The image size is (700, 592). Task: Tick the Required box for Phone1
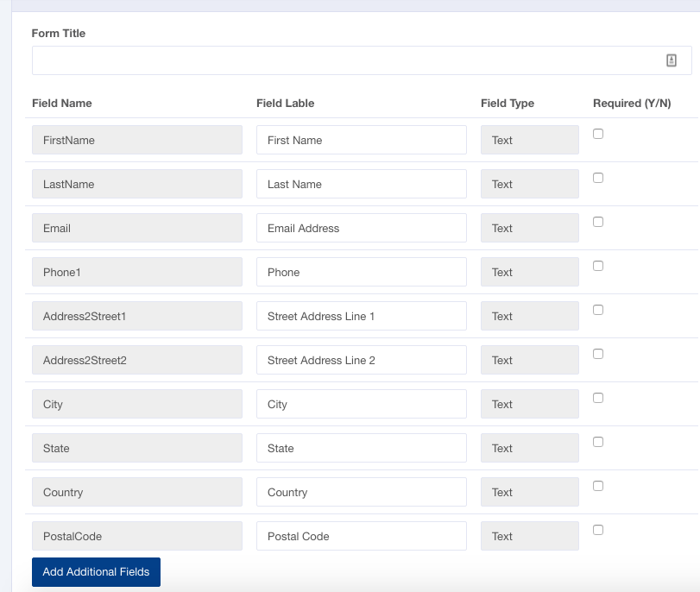(x=598, y=266)
